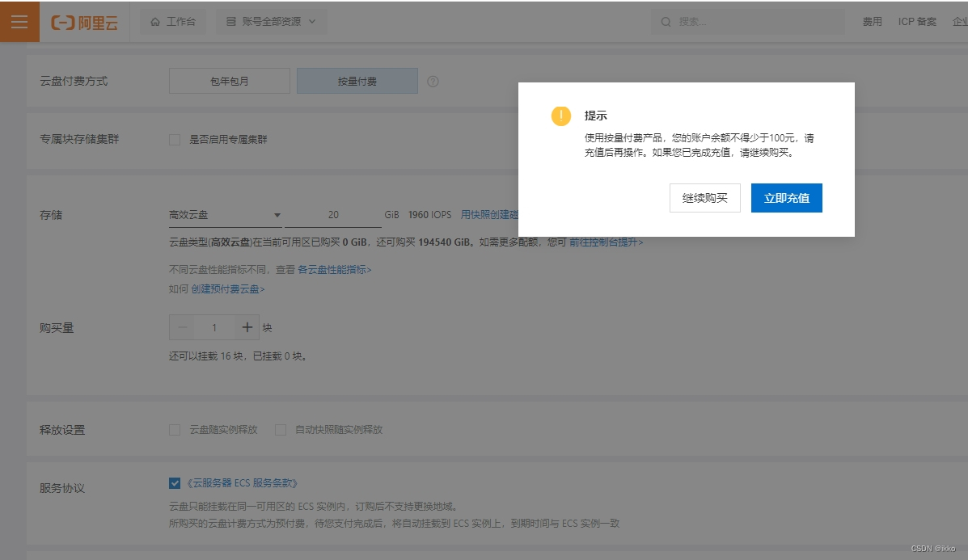968x560 pixels.
Task: Increase 购买量 using the plus stepper
Action: click(x=247, y=327)
